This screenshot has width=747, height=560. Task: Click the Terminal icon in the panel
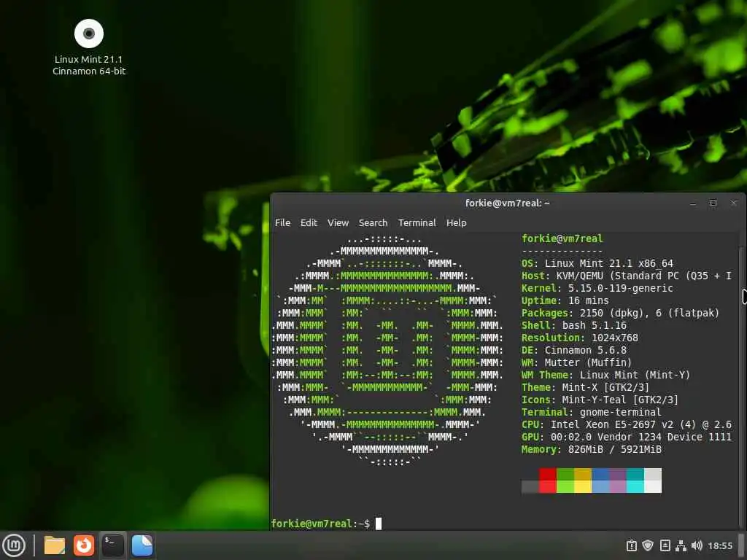coord(113,545)
